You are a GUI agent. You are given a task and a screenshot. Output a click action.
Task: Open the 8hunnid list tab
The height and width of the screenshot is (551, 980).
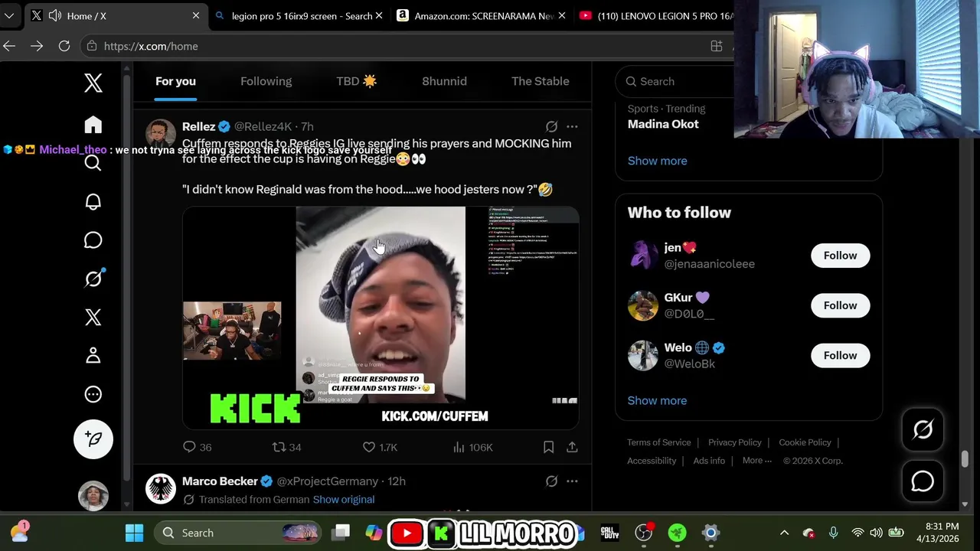click(x=444, y=81)
